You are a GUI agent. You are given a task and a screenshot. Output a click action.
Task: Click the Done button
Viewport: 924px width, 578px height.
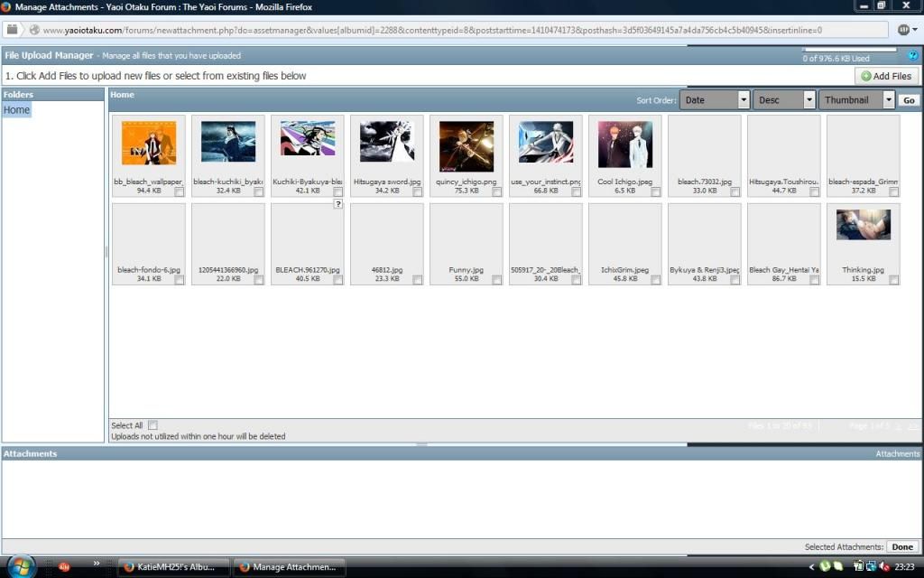click(902, 546)
